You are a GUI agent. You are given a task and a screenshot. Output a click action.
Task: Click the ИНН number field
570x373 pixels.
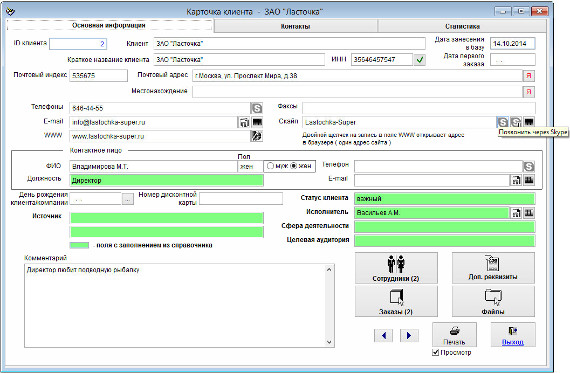click(382, 60)
